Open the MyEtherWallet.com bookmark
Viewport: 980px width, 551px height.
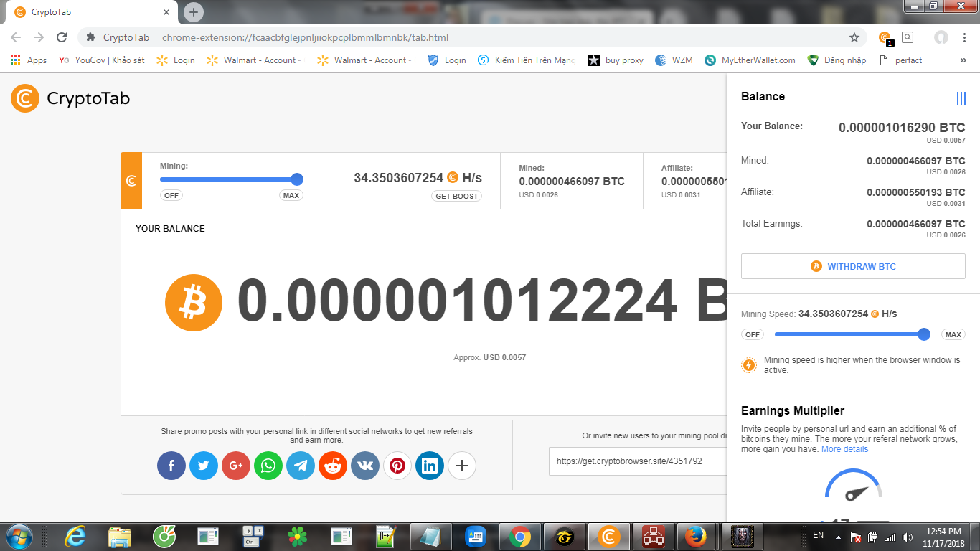point(750,60)
